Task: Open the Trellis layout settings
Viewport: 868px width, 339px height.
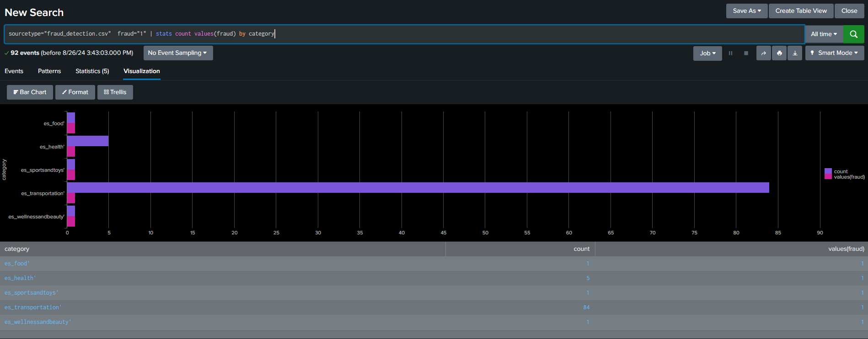Action: (x=115, y=92)
